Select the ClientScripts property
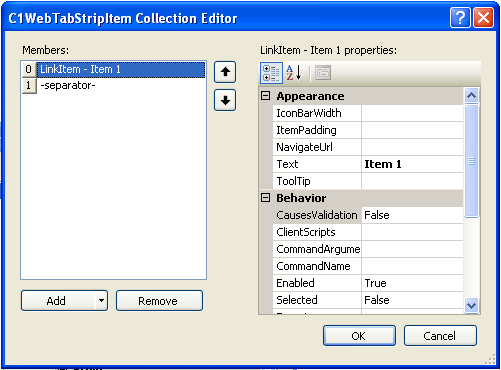The image size is (501, 370). (317, 232)
